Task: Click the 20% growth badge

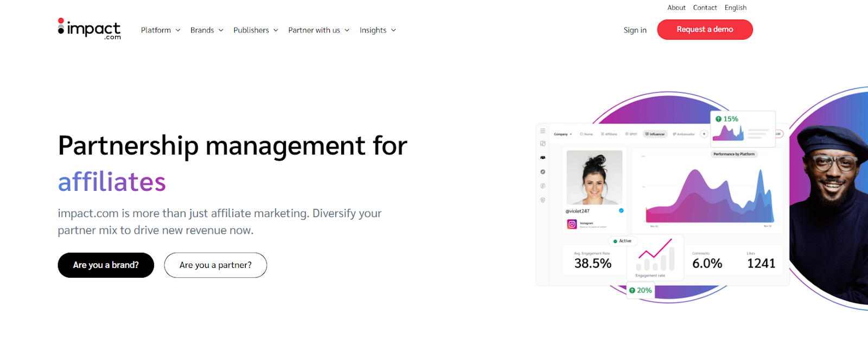Action: 641,291
